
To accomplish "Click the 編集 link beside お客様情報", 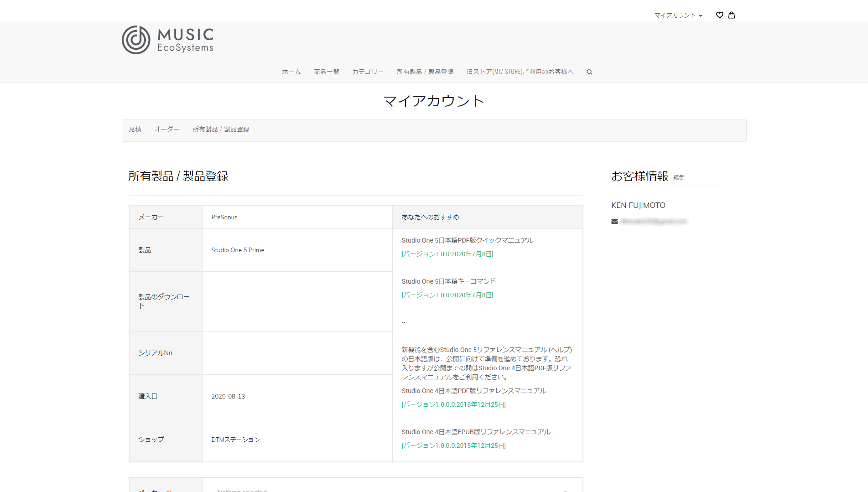I will tap(679, 178).
